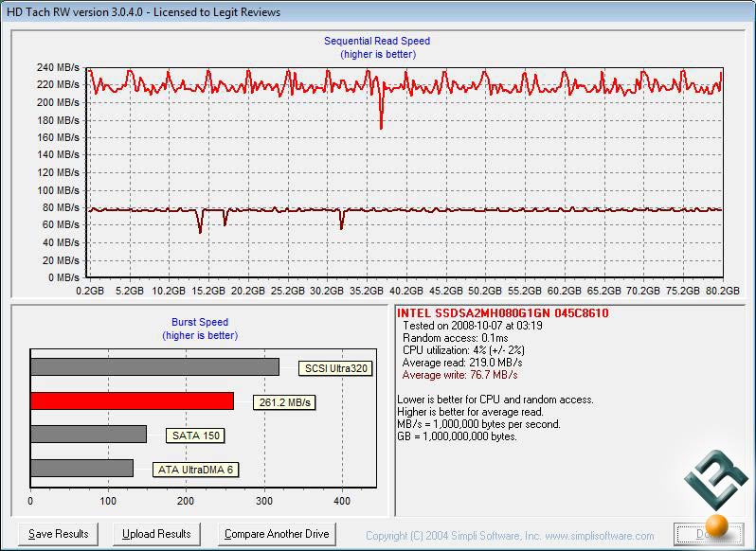Click the gray ATA UltraDMA 6 bar
The image size is (756, 551).
(x=82, y=468)
